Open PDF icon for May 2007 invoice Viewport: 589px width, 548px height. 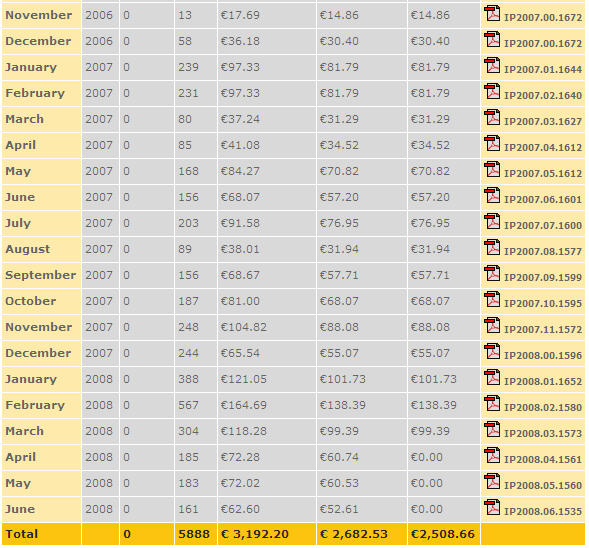(492, 169)
